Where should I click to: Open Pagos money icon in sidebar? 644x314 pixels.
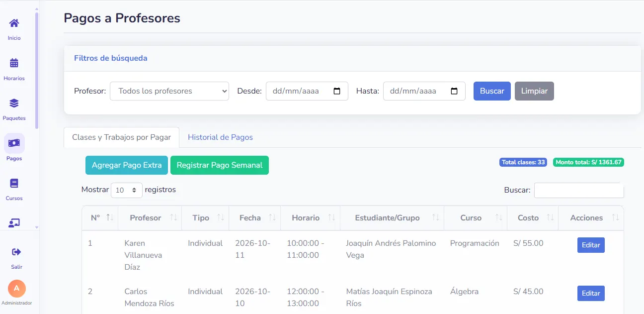click(x=14, y=143)
